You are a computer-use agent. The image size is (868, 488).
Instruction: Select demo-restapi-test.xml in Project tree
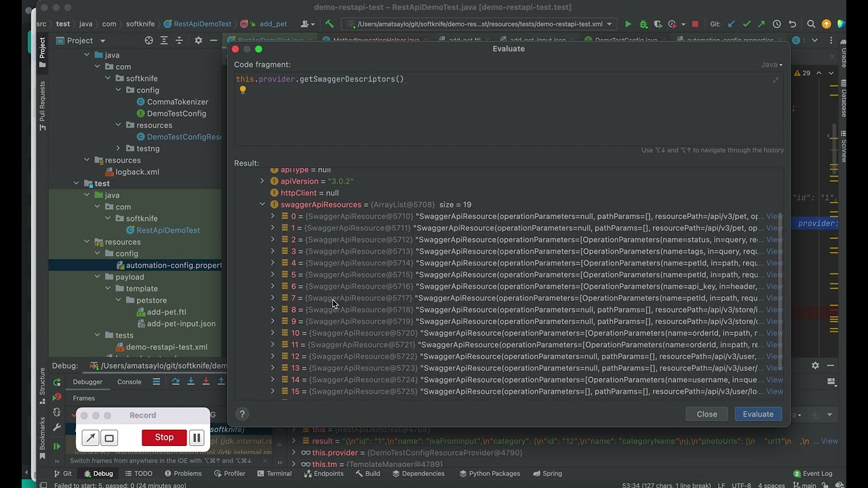click(161, 347)
